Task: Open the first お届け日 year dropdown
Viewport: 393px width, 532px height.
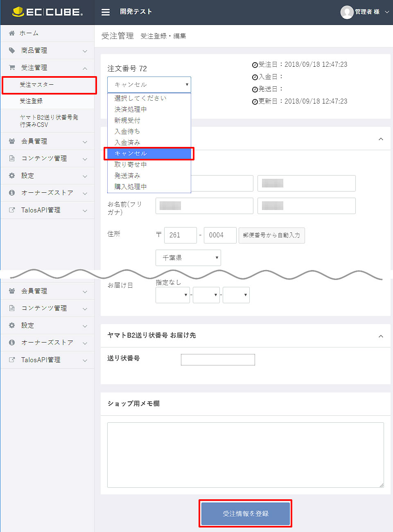Action: [173, 295]
